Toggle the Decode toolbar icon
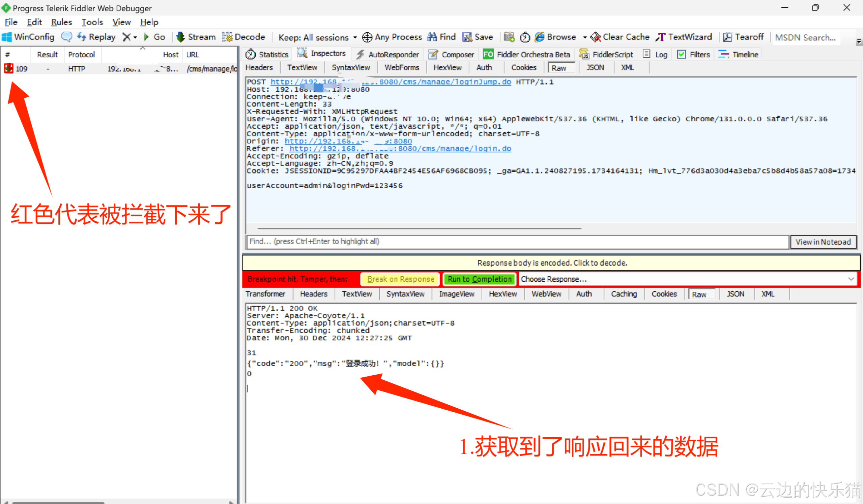 pos(227,37)
